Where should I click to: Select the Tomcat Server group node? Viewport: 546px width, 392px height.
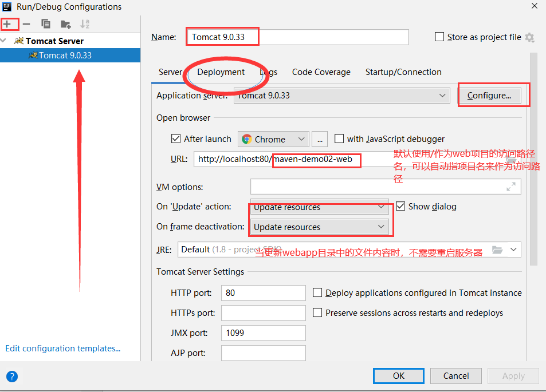click(x=54, y=41)
